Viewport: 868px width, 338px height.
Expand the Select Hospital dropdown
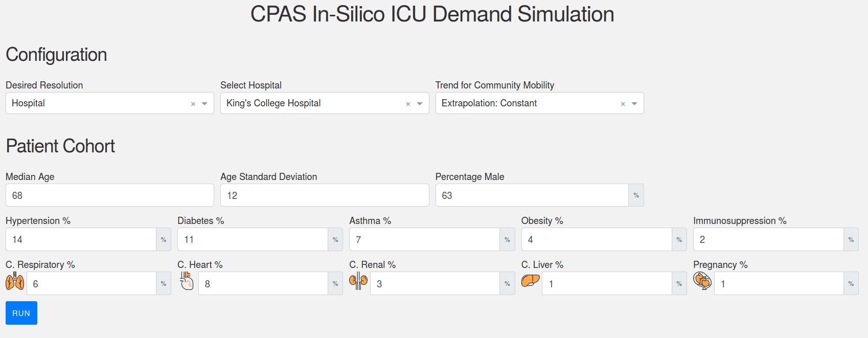pos(420,104)
